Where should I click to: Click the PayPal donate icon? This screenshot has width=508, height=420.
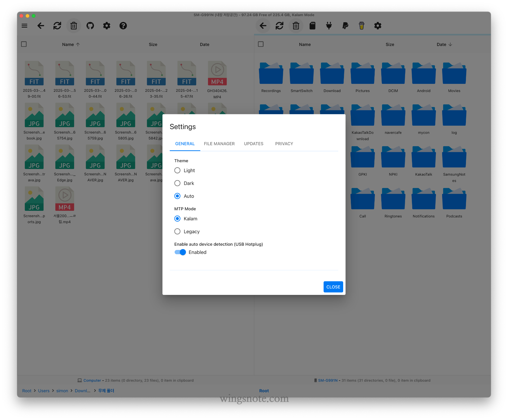[345, 26]
